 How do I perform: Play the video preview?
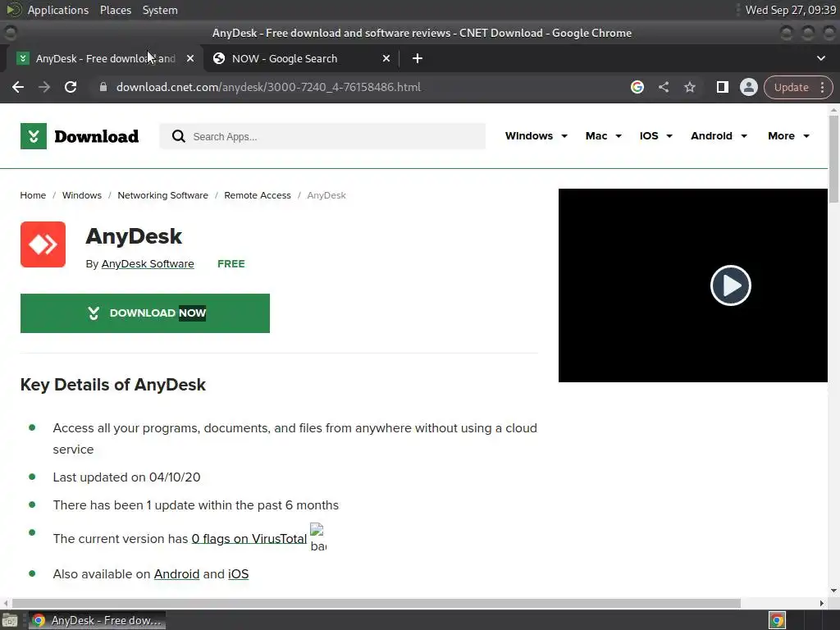[x=730, y=285]
